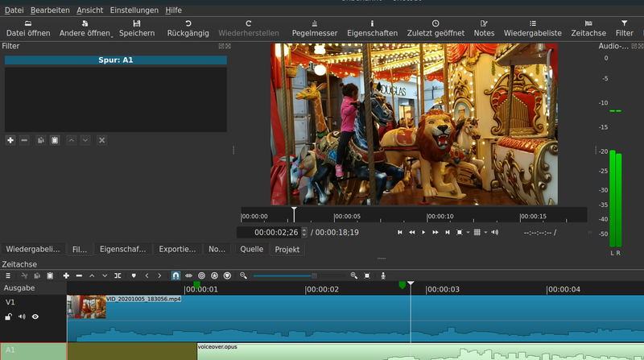Mute the V1 track audio

click(x=22, y=317)
